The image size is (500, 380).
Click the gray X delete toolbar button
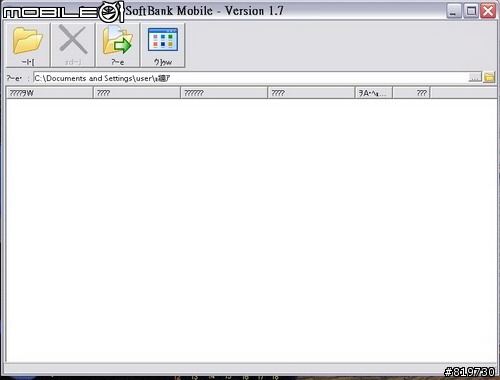pyautogui.click(x=73, y=45)
